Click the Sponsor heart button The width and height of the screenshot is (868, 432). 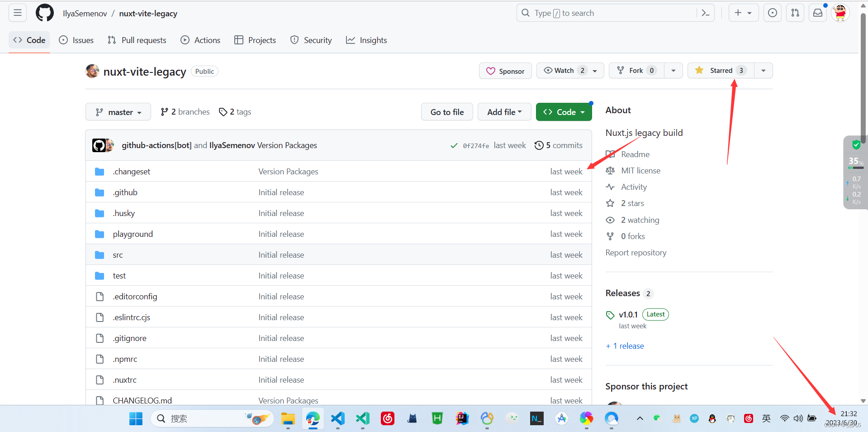pos(505,71)
